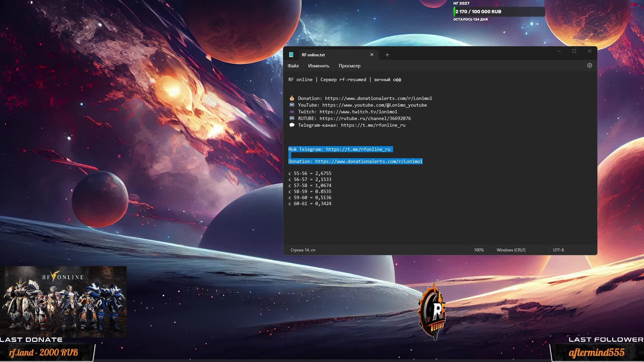Click the donation goal progress bar 2 170 / 100 000 RUB
Viewport: 644px width, 362px height.
coord(499,12)
